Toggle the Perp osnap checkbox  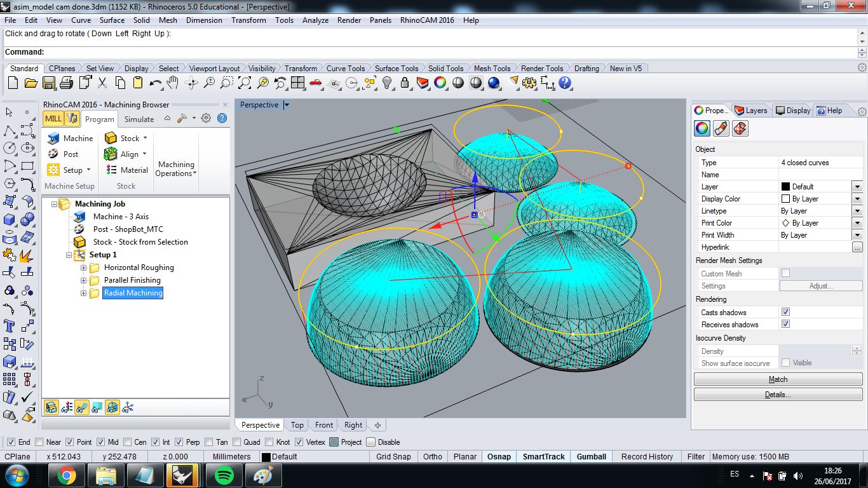(179, 442)
